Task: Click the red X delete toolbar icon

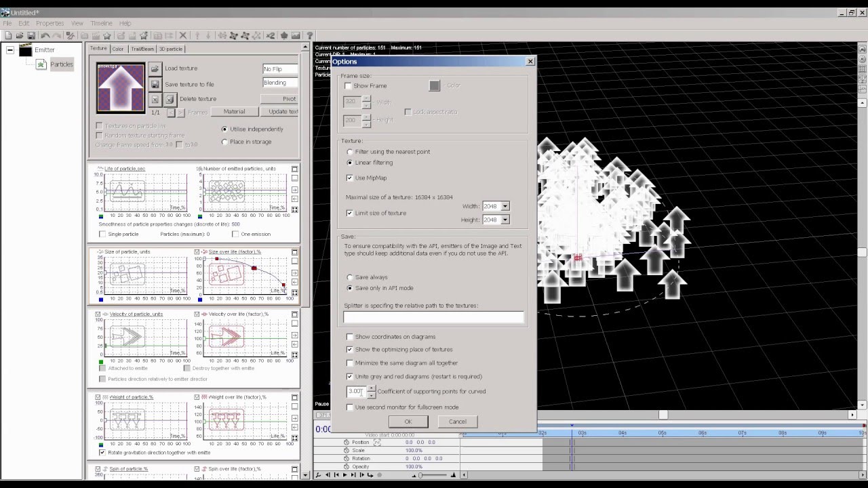Action: pyautogui.click(x=182, y=35)
